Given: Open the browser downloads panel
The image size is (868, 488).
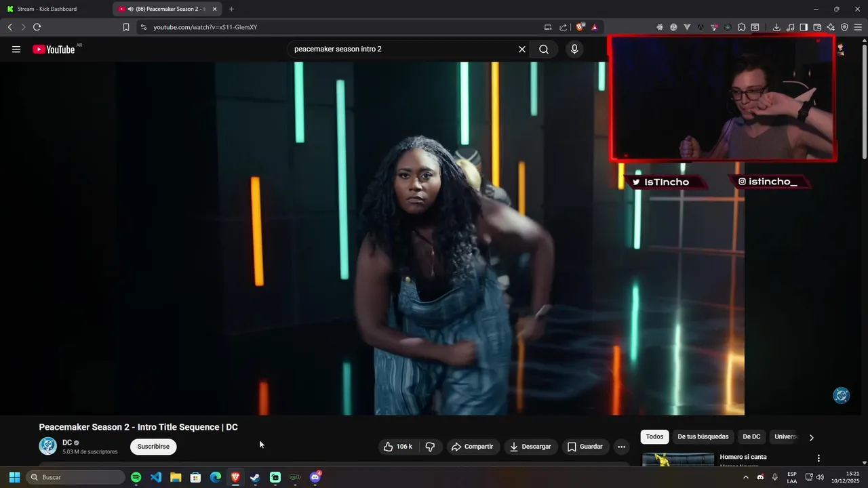Looking at the screenshot, I should [x=776, y=27].
